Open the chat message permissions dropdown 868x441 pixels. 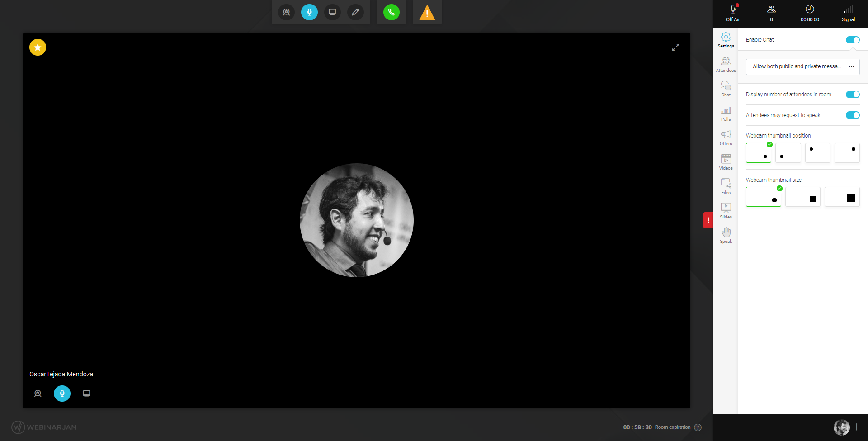click(802, 66)
